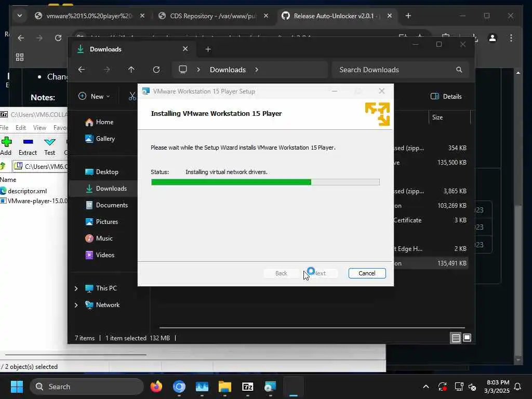
Task: Open the browser three-dot menu
Action: tap(511, 37)
